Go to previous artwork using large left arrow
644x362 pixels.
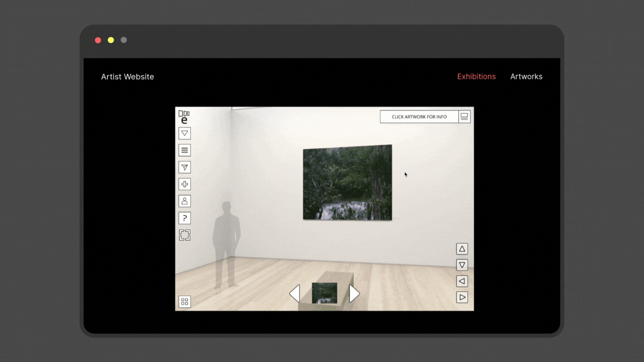[295, 294]
